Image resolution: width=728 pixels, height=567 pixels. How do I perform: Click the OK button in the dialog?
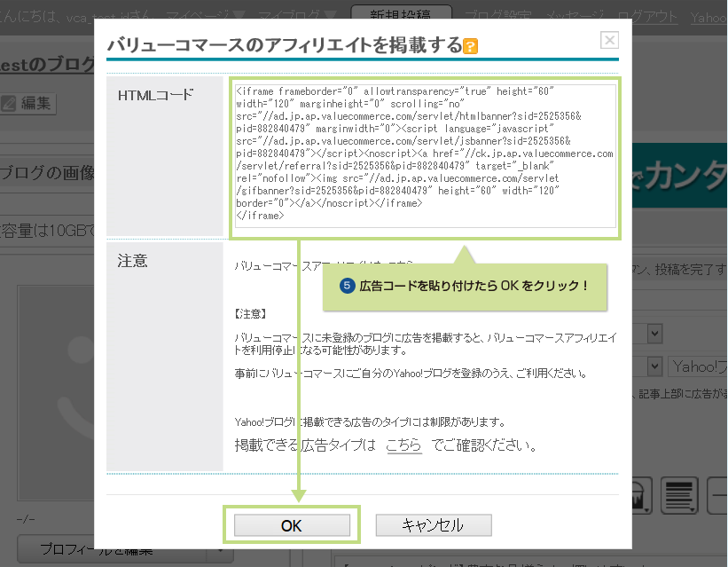coord(292,525)
